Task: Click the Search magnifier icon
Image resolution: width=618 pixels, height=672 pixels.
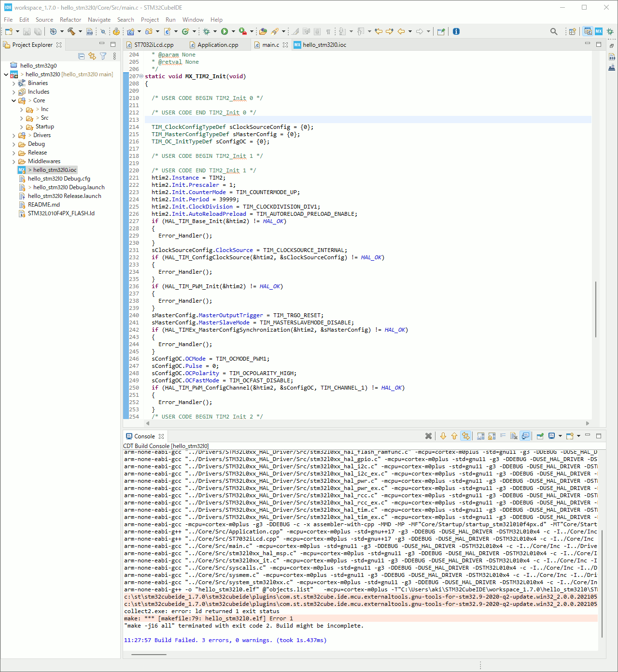Action: pos(554,31)
